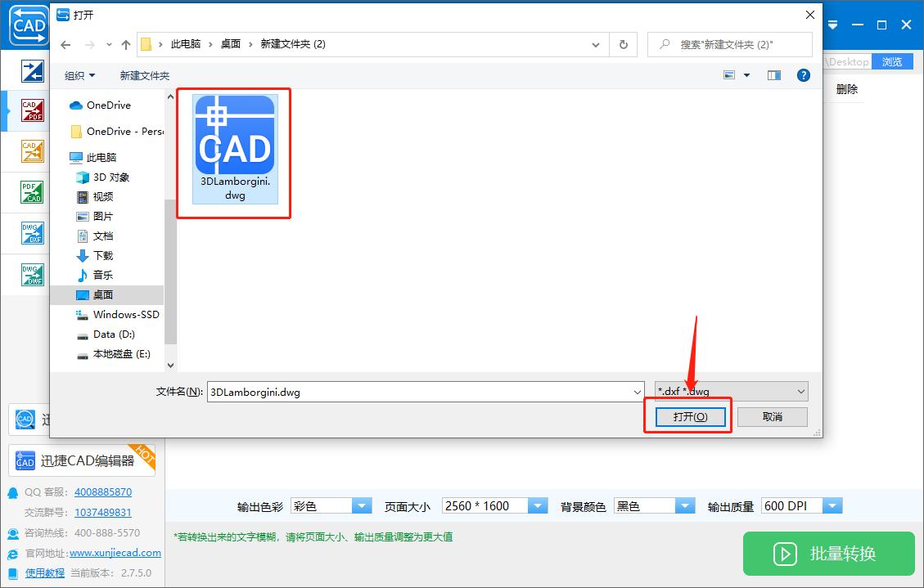Click the 新建文件夹 menu item
The width and height of the screenshot is (924, 588).
144,74
